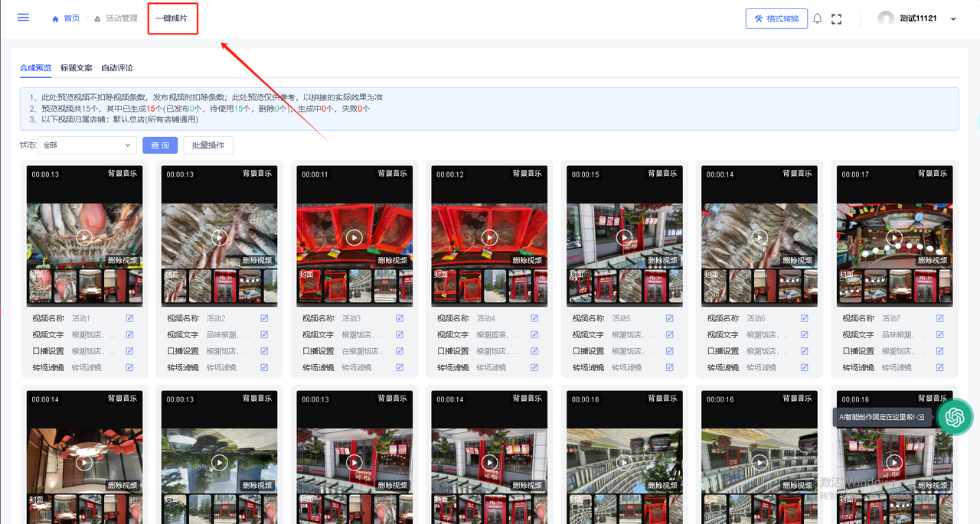Viewport: 980px width, 524px height.
Task: Edit the video name of 活动1
Action: (x=129, y=318)
